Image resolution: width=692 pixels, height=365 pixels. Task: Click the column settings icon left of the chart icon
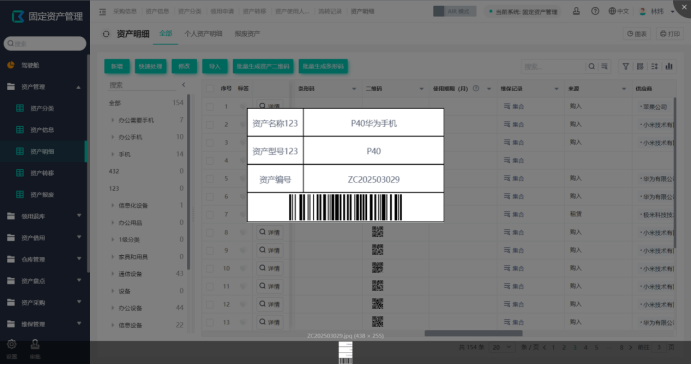pyautogui.click(x=654, y=67)
